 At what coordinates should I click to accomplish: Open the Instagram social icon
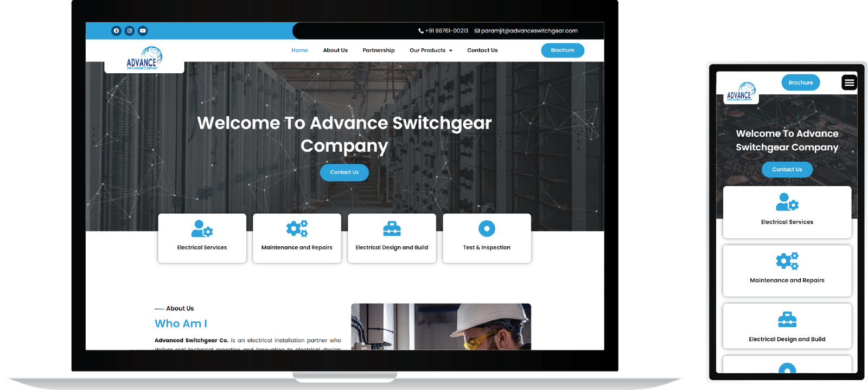point(130,31)
